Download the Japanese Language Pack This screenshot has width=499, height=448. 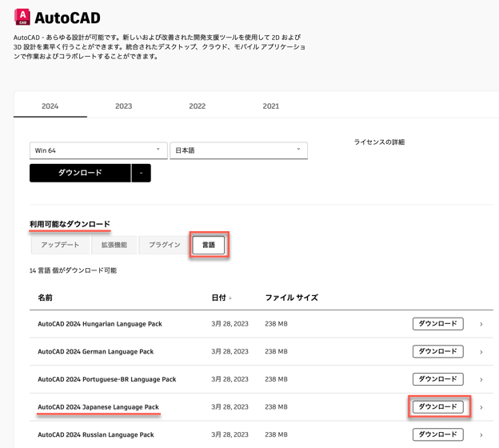click(x=438, y=407)
